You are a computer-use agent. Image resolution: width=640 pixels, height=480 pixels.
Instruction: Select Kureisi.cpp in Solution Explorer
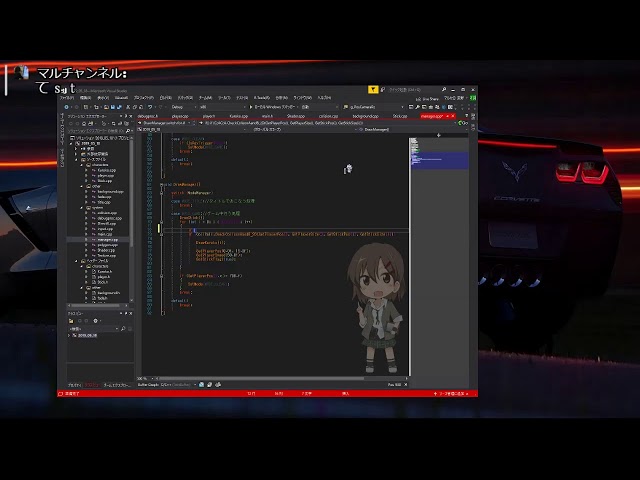[x=107, y=170]
